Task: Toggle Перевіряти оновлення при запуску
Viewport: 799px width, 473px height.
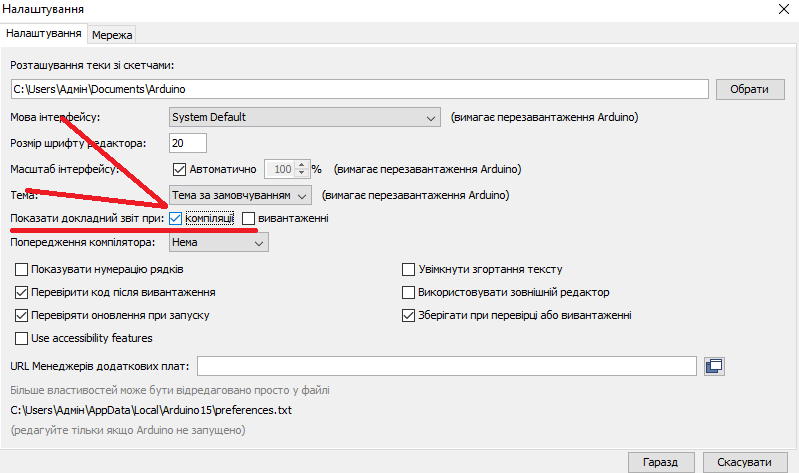Action: click(22, 315)
